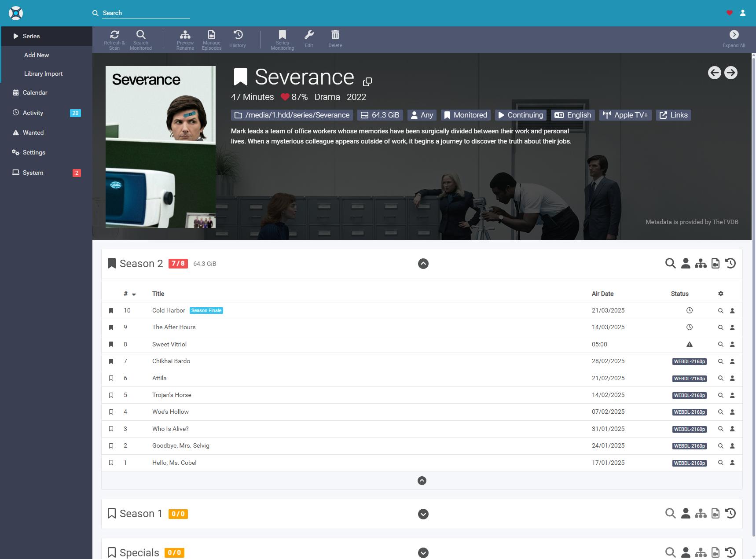The width and height of the screenshot is (756, 559).
Task: Toggle series monitored bookmark beside Severance title
Action: pyautogui.click(x=240, y=77)
